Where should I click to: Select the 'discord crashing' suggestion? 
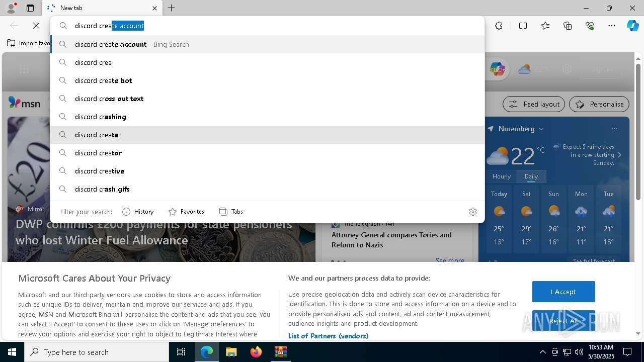click(267, 117)
